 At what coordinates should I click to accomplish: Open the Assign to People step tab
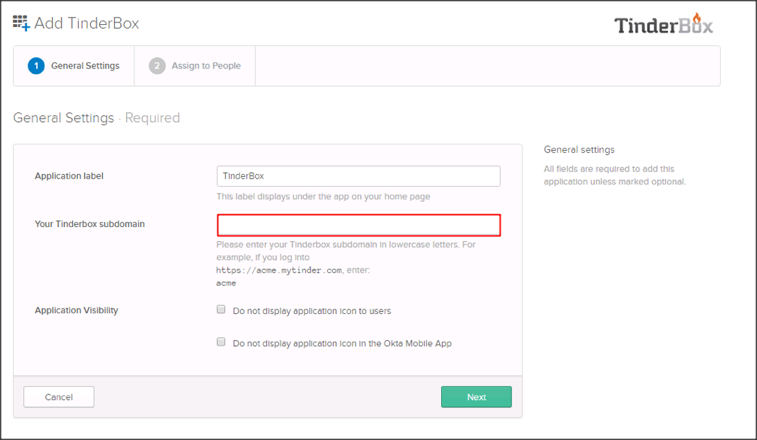tap(207, 66)
